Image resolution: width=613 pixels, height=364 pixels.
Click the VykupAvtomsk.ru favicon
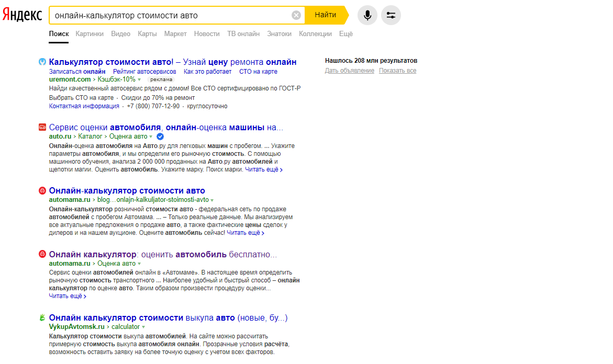pos(42,317)
